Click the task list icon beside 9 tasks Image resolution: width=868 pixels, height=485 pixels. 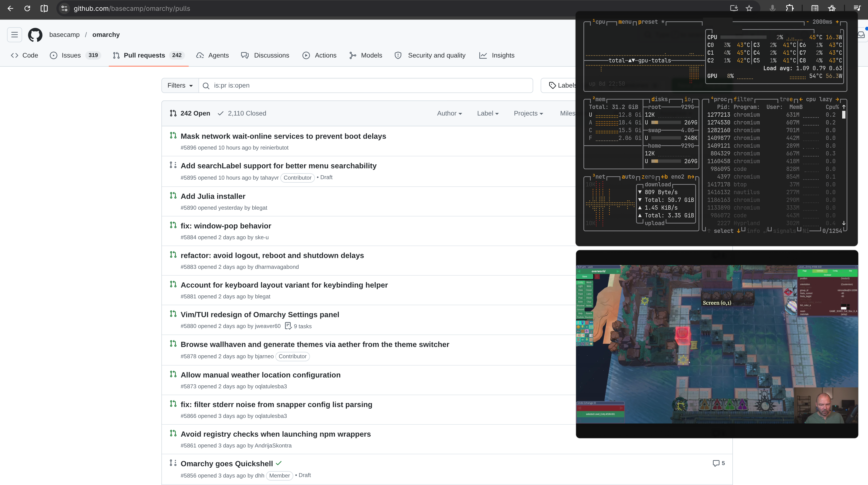click(x=288, y=326)
